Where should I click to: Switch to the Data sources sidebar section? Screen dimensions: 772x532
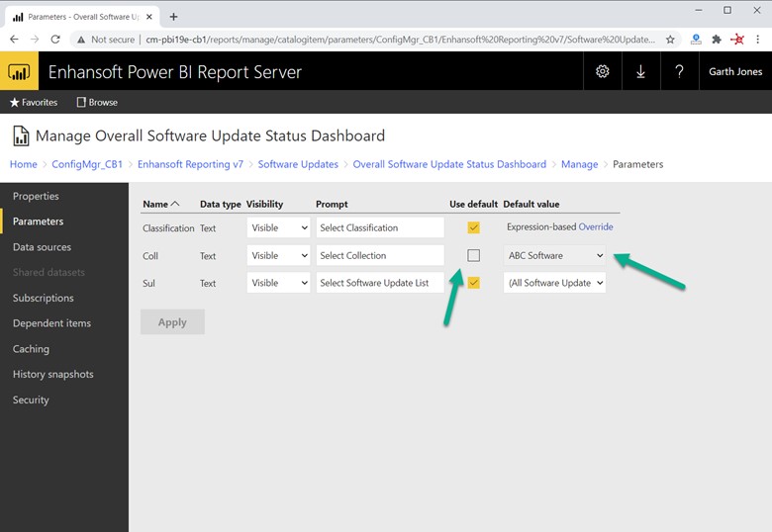click(x=42, y=247)
